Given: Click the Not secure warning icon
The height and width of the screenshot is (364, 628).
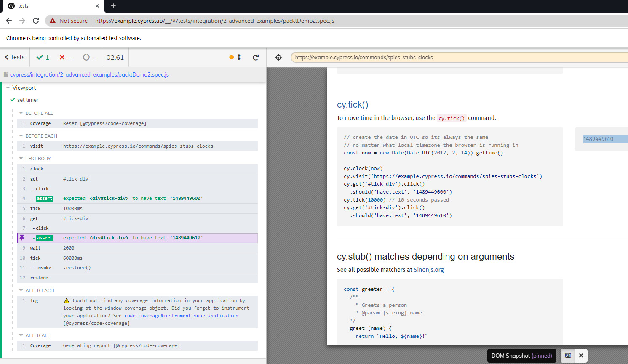Looking at the screenshot, I should (53, 21).
